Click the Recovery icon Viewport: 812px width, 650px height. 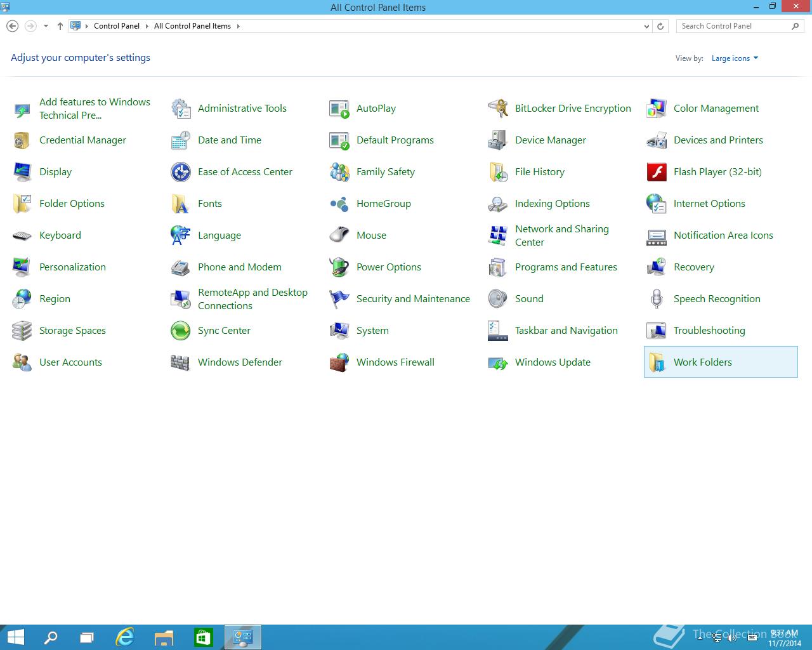click(x=657, y=267)
